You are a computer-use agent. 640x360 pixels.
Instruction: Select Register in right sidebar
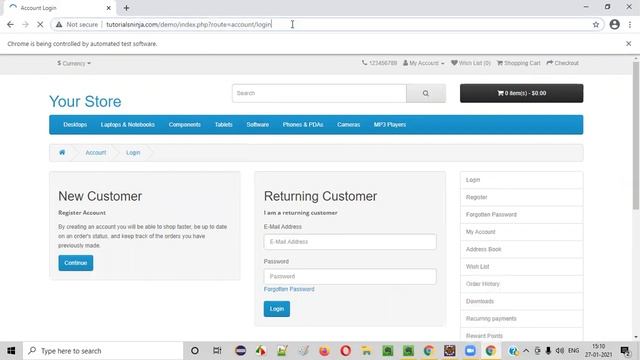point(521,197)
